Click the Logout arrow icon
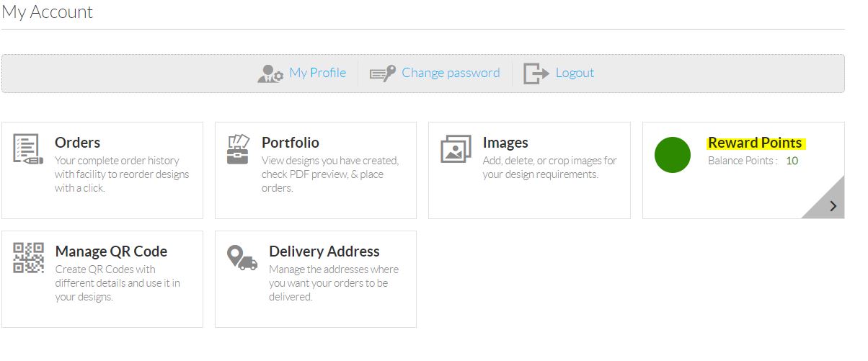Viewport: 868px width, 361px height. pyautogui.click(x=536, y=73)
